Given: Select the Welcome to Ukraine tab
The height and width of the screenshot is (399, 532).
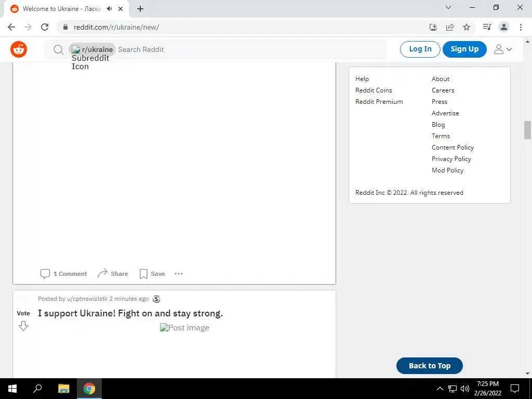Looking at the screenshot, I should coord(66,9).
